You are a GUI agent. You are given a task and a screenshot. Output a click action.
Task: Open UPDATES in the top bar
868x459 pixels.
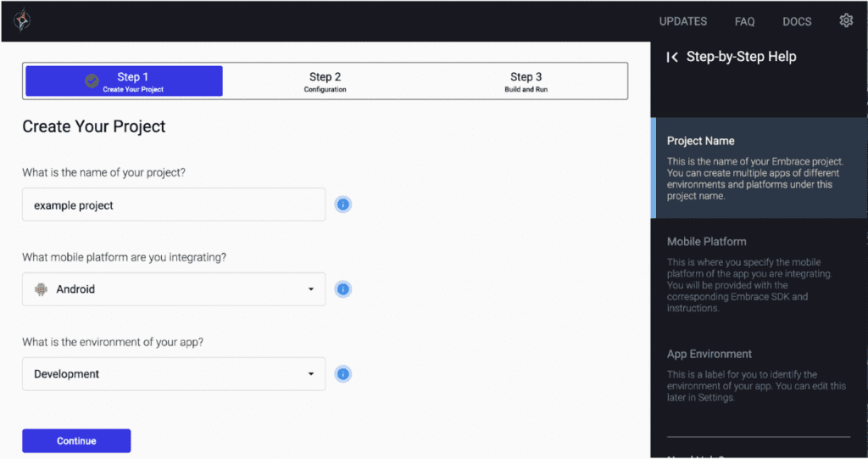[x=682, y=21]
